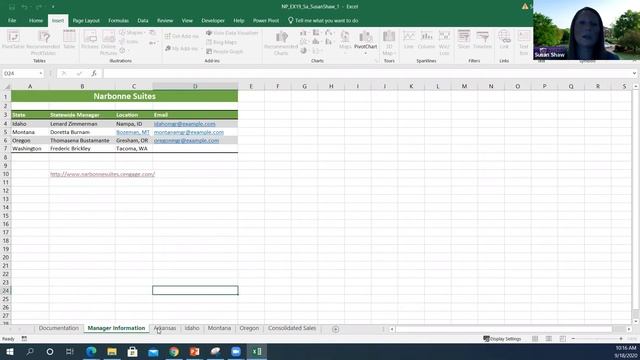This screenshot has width=640, height=360.
Task: Open the View ribbon tab
Action: point(187,20)
